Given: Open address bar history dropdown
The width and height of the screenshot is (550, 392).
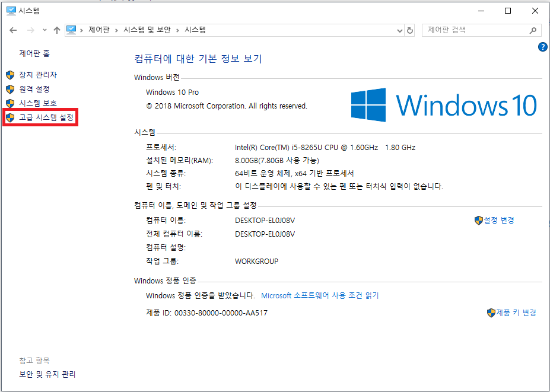Looking at the screenshot, I should [400, 30].
